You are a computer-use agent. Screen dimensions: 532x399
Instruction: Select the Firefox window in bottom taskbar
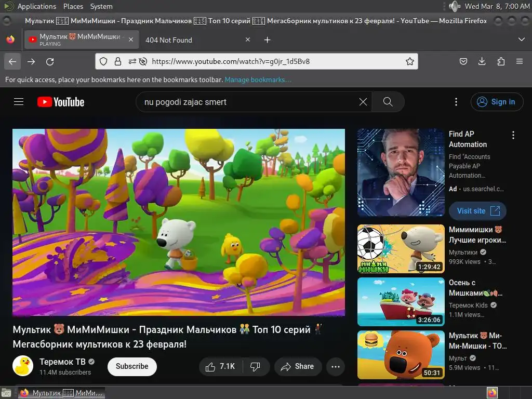61,393
